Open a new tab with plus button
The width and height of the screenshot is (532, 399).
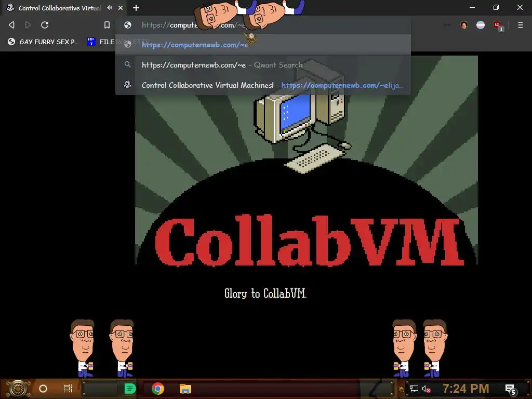[x=136, y=7]
